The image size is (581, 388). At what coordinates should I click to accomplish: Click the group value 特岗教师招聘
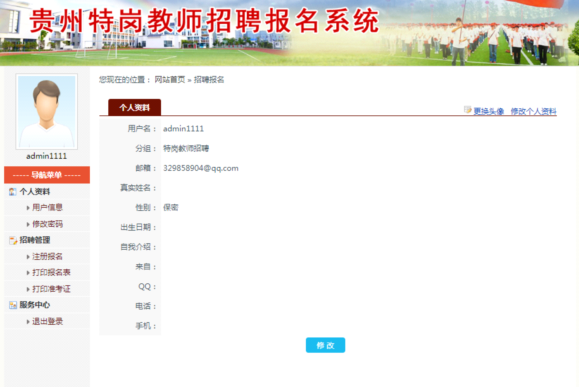click(186, 149)
